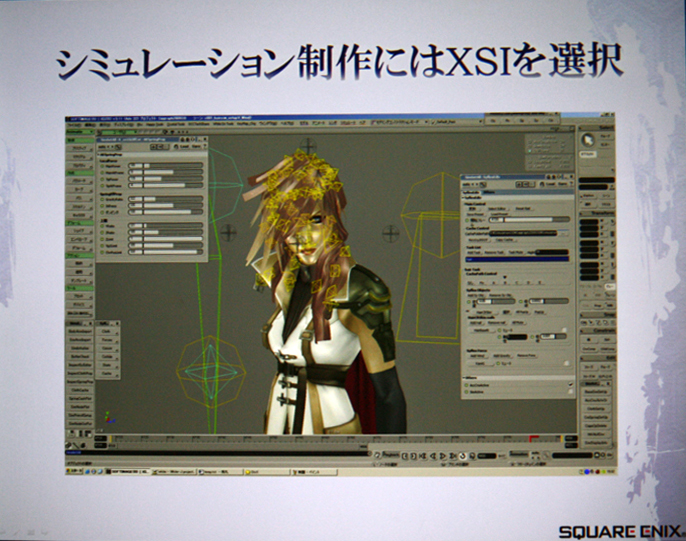Select the highlighted blue row in the Task List
This screenshot has width=686, height=541.
click(517, 259)
